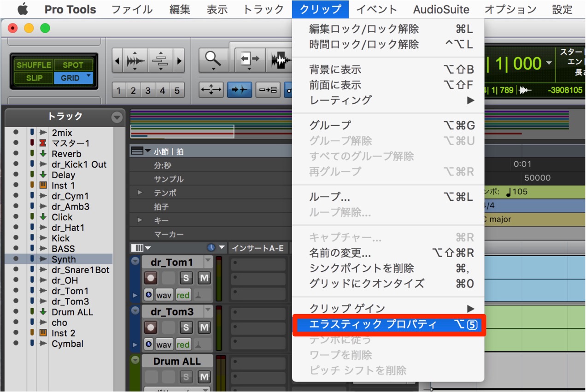Open the AudioSuite menu
This screenshot has width=586, height=392.
(x=441, y=9)
